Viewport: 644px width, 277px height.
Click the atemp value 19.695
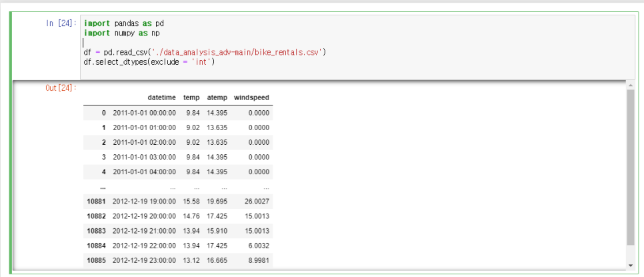pyautogui.click(x=217, y=202)
